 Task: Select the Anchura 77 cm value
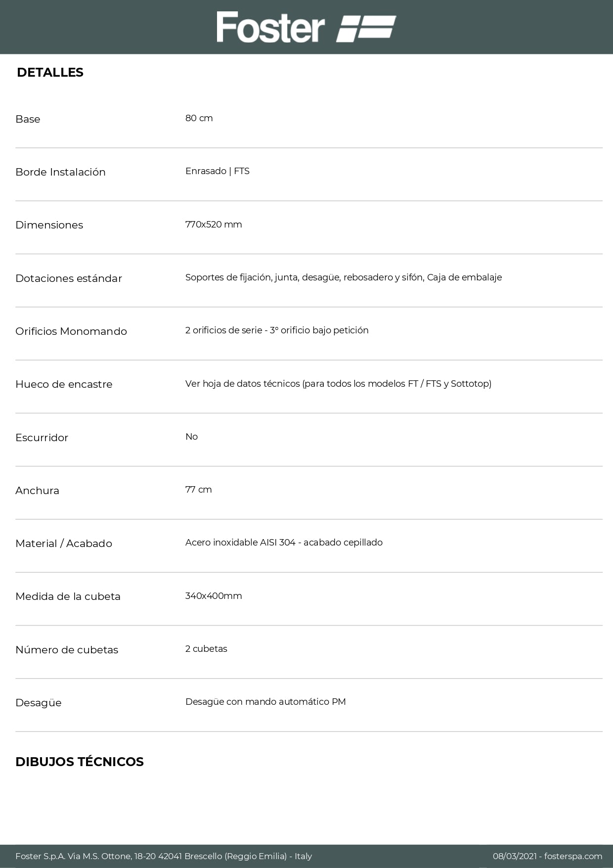[x=198, y=490]
